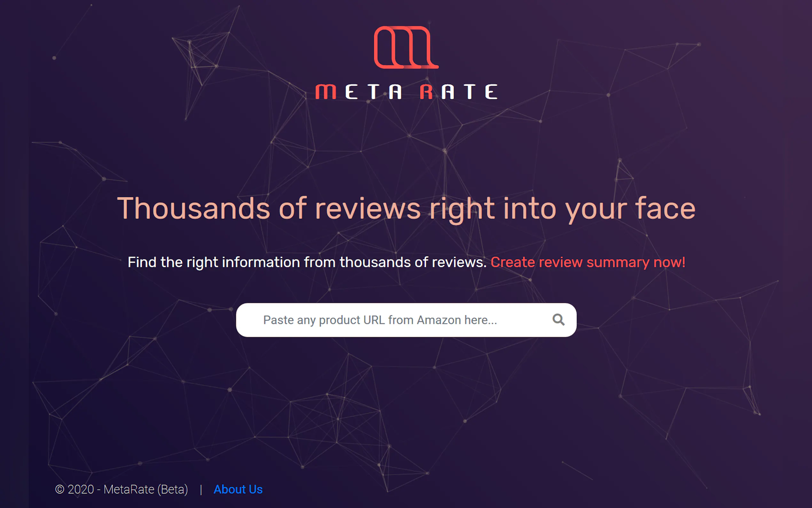Image resolution: width=812 pixels, height=508 pixels.
Task: Click the copyright symbol in footer
Action: click(x=59, y=489)
